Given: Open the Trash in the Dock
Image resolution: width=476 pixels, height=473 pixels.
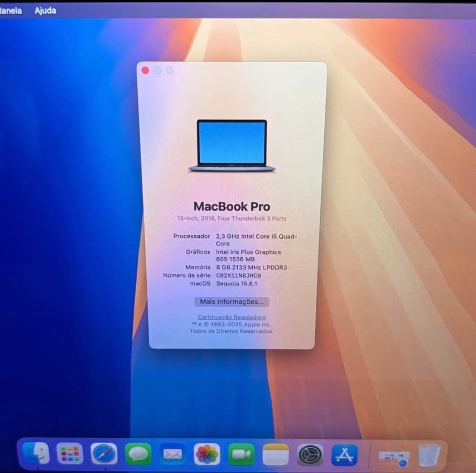Looking at the screenshot, I should 429,455.
